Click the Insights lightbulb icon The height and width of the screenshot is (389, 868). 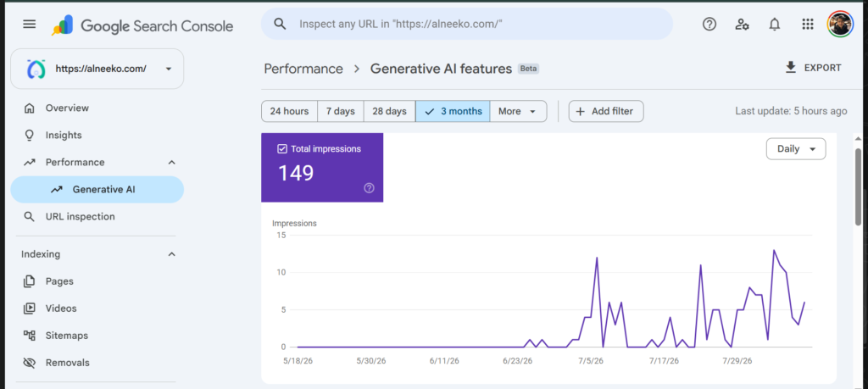click(30, 135)
